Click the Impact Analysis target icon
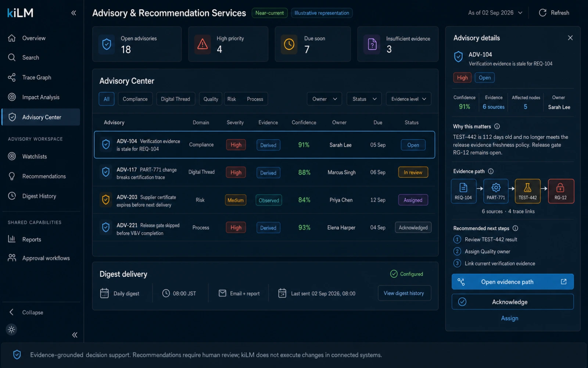Viewport: 588px width, 368px height. (12, 97)
